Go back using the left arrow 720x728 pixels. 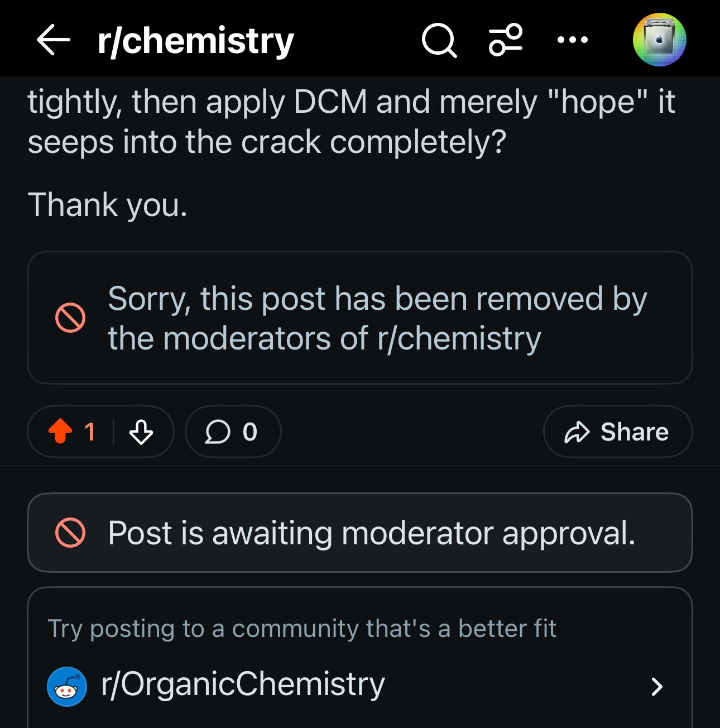(54, 40)
